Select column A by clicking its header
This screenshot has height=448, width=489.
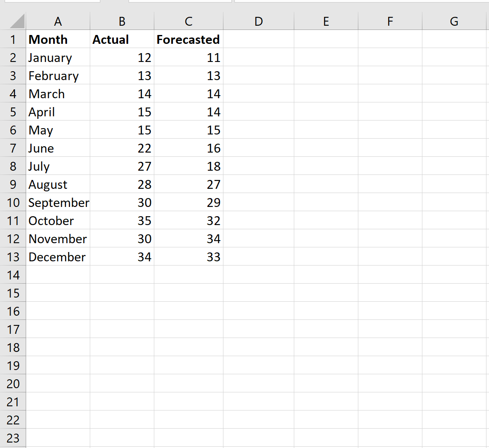58,21
